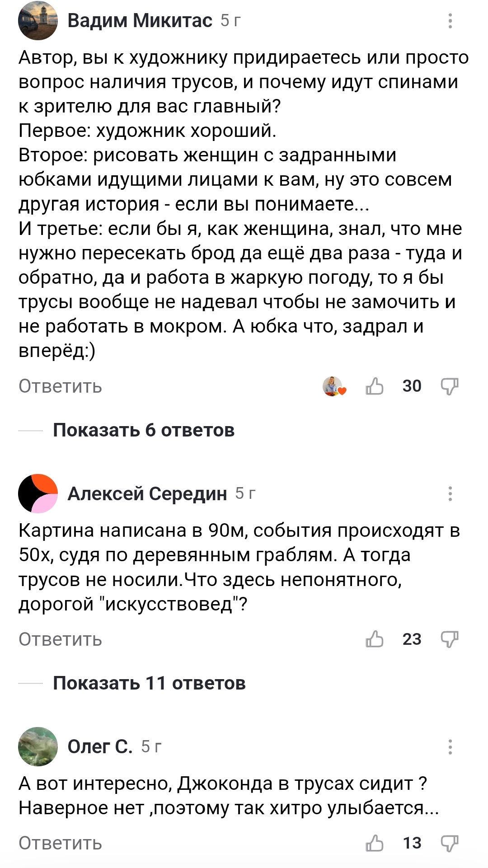This screenshot has width=488, height=868.
Task: Reply to Алексей Середин's comment
Action: pyautogui.click(x=60, y=640)
